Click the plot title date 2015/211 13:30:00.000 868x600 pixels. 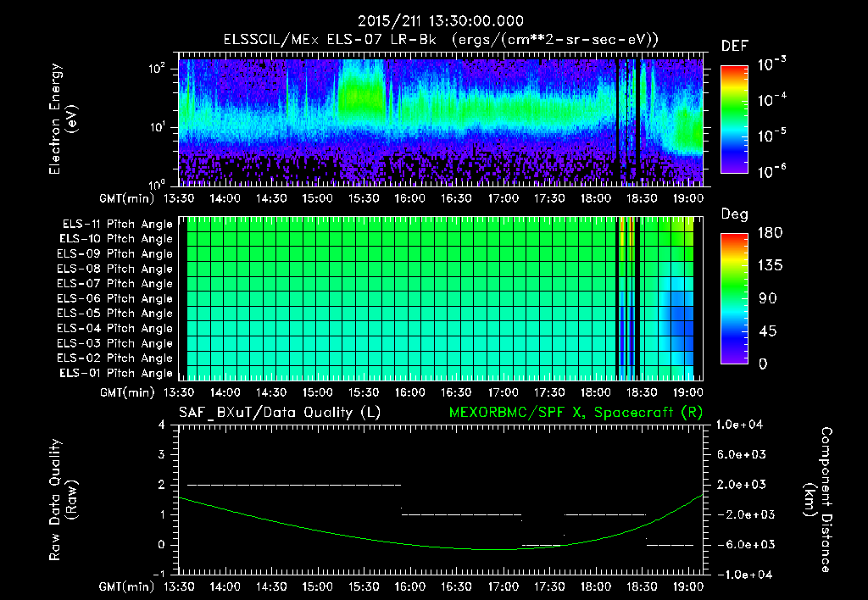(440, 21)
